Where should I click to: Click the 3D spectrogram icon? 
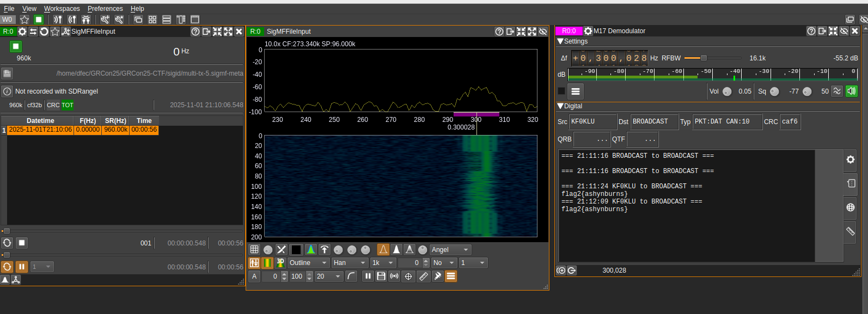tap(280, 263)
